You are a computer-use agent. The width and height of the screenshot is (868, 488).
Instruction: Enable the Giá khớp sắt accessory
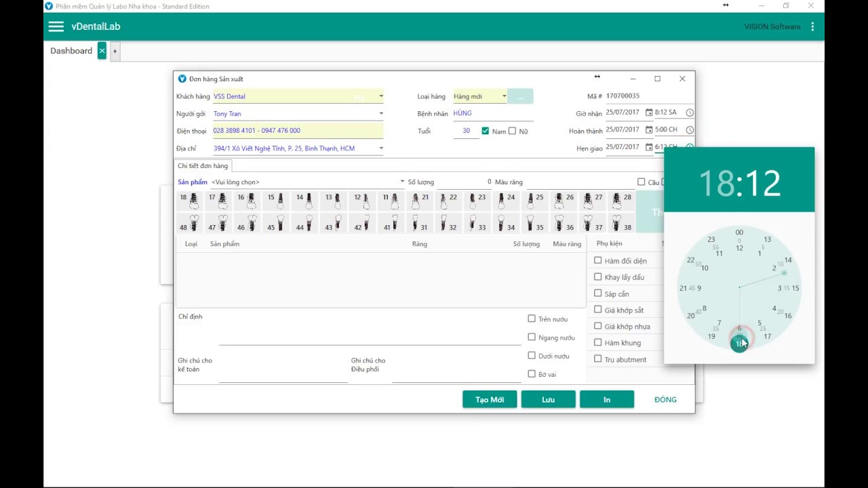pos(597,310)
